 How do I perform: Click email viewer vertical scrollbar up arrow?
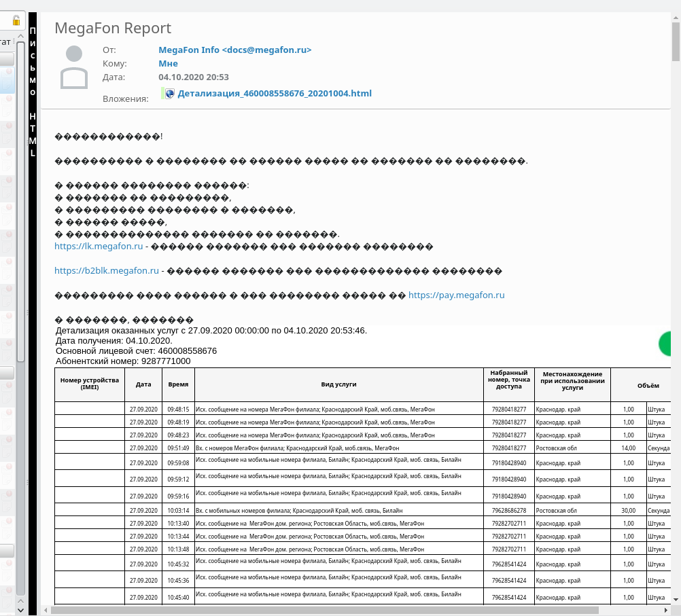point(676,18)
